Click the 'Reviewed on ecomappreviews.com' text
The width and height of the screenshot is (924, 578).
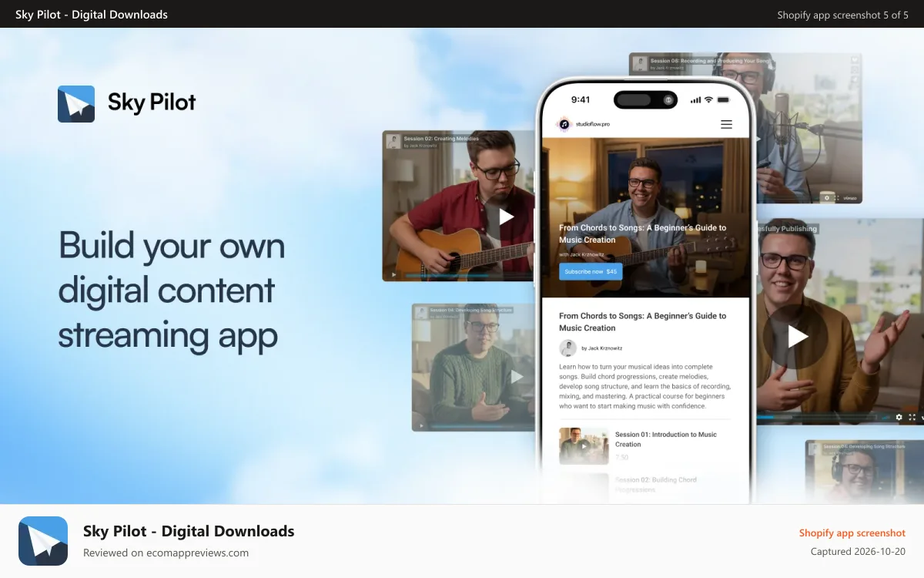point(166,553)
